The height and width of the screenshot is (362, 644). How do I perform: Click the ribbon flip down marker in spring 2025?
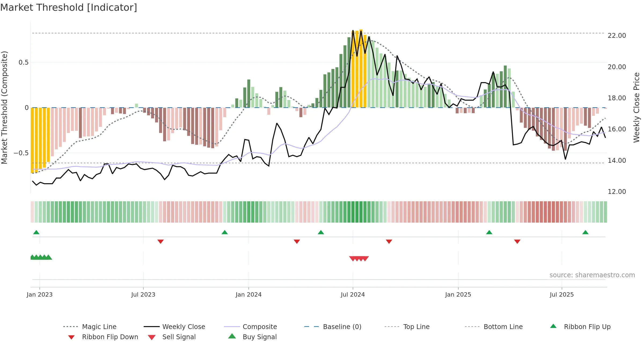pyautogui.click(x=517, y=242)
